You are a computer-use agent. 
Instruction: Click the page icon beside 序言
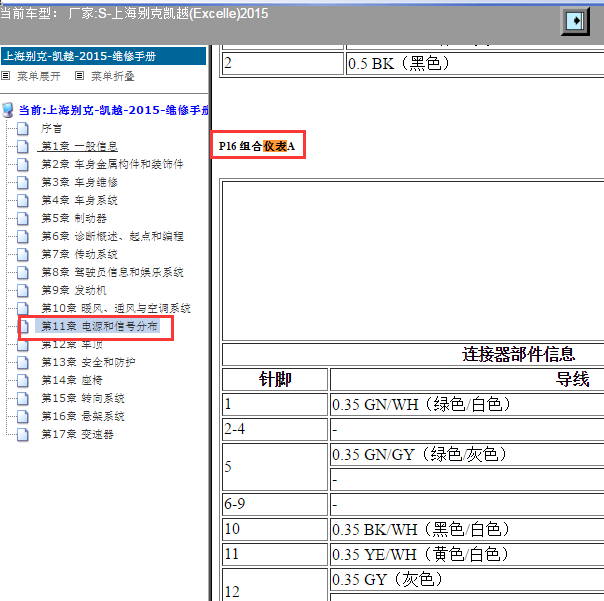(x=23, y=128)
